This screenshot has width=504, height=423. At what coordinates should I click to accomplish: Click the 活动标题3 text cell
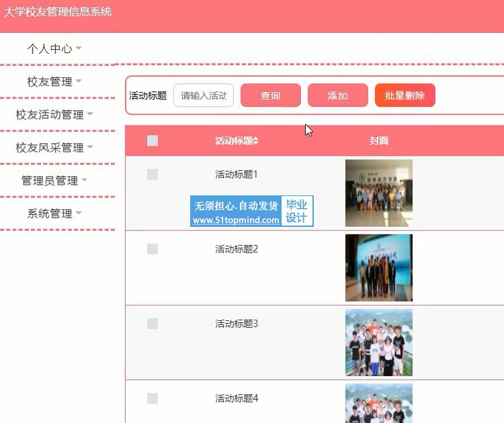pyautogui.click(x=237, y=324)
